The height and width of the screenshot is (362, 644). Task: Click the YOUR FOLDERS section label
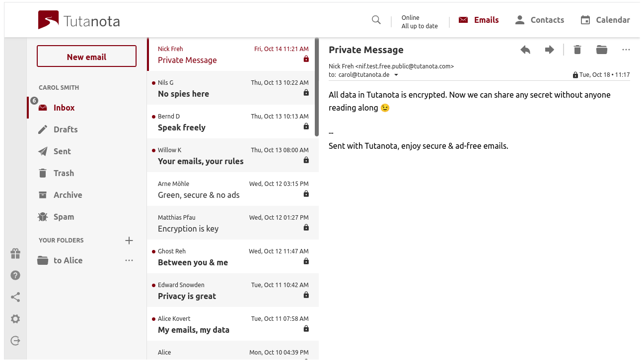[61, 241]
